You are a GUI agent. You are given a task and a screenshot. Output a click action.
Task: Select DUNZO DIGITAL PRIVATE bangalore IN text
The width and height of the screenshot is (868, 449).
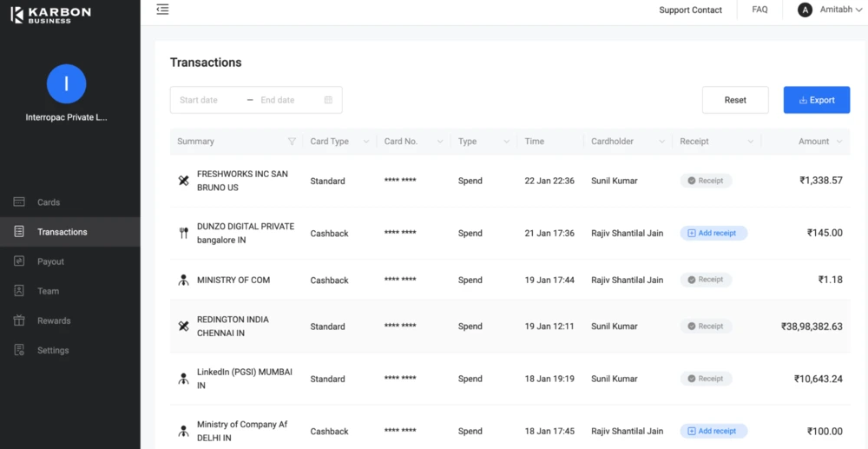click(246, 233)
